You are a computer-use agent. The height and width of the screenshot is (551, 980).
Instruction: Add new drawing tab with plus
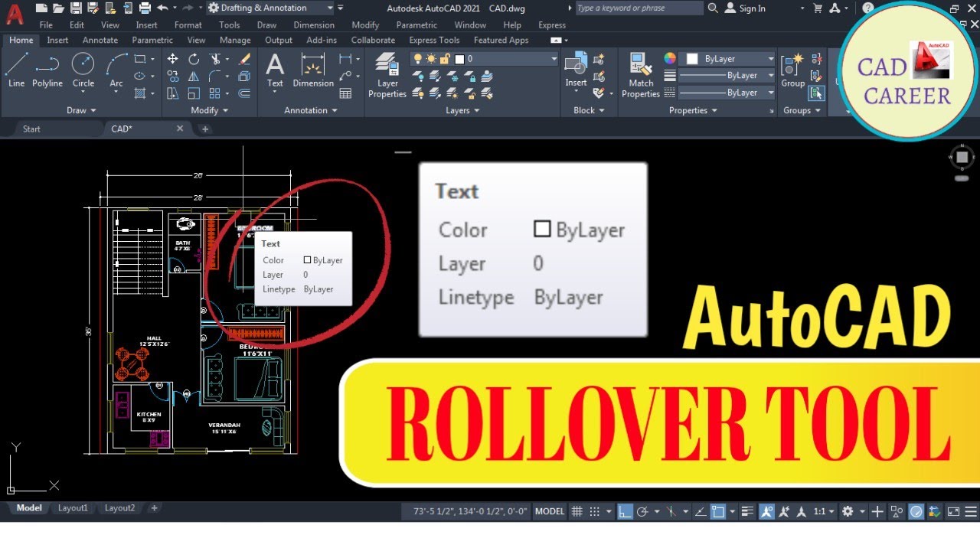point(204,129)
